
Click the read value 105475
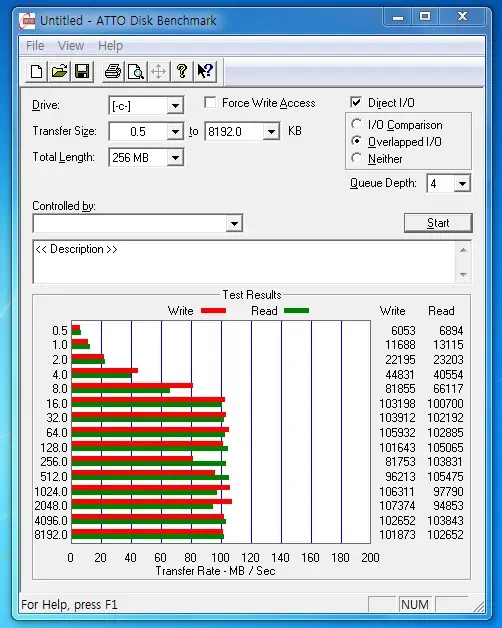(445, 477)
